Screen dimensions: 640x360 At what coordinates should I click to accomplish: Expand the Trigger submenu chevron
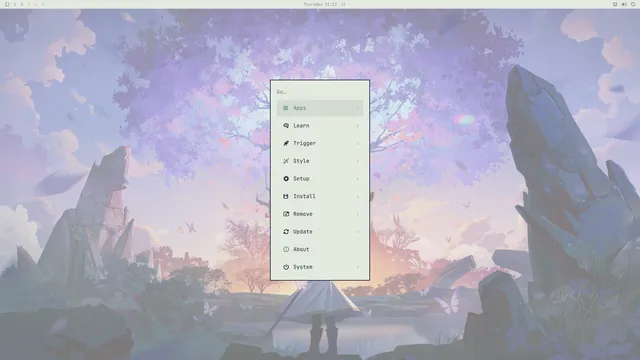tap(358, 143)
